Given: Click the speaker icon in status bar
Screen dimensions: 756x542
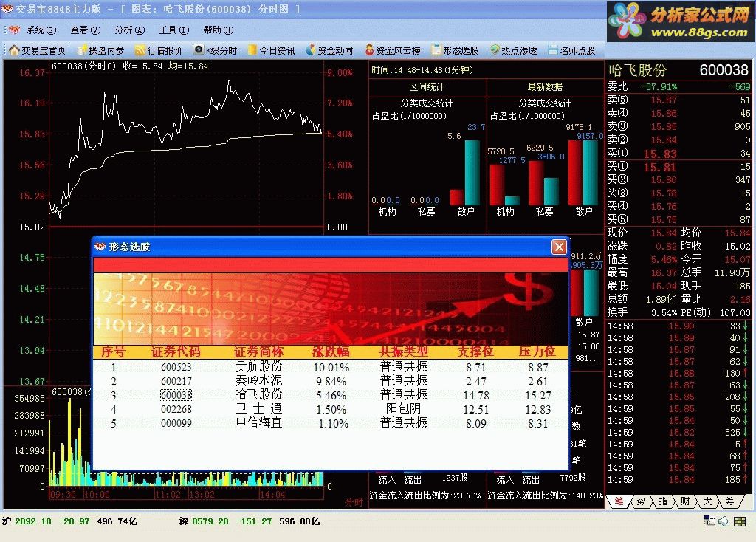Looking at the screenshot, I should click(x=724, y=521).
